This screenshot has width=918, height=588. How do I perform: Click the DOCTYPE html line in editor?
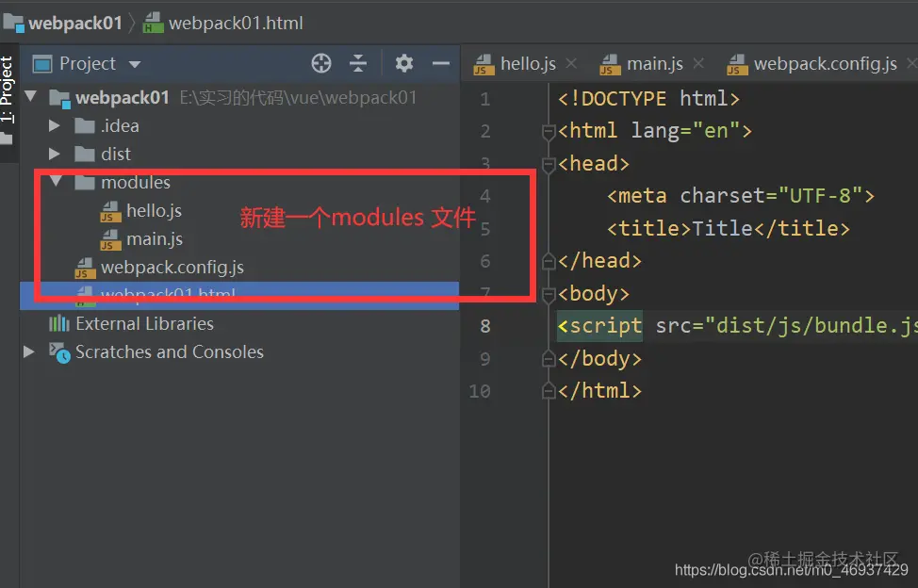coord(648,98)
